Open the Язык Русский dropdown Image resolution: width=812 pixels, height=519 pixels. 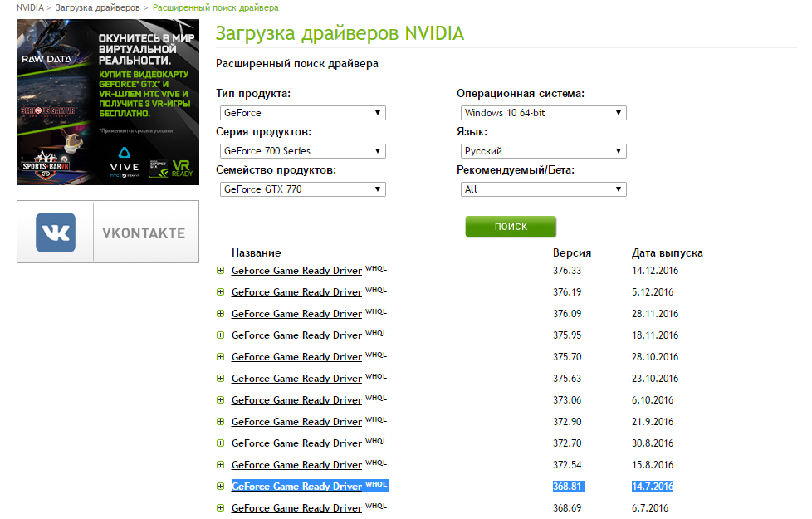point(544,151)
